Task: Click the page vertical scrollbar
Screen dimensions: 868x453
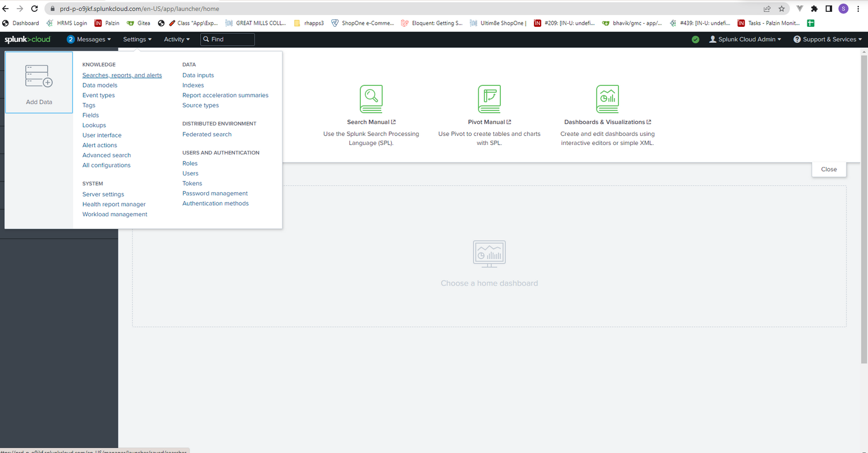Action: point(864,208)
